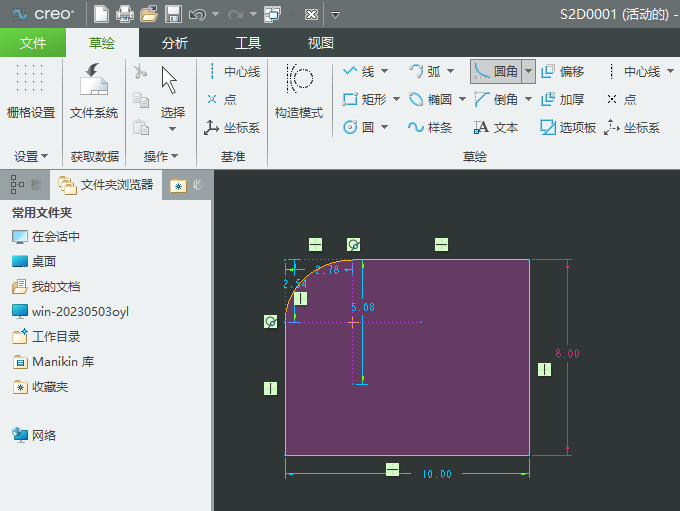The image size is (680, 511).
Task: Expand the 线 dropdown arrow
Action: click(384, 71)
